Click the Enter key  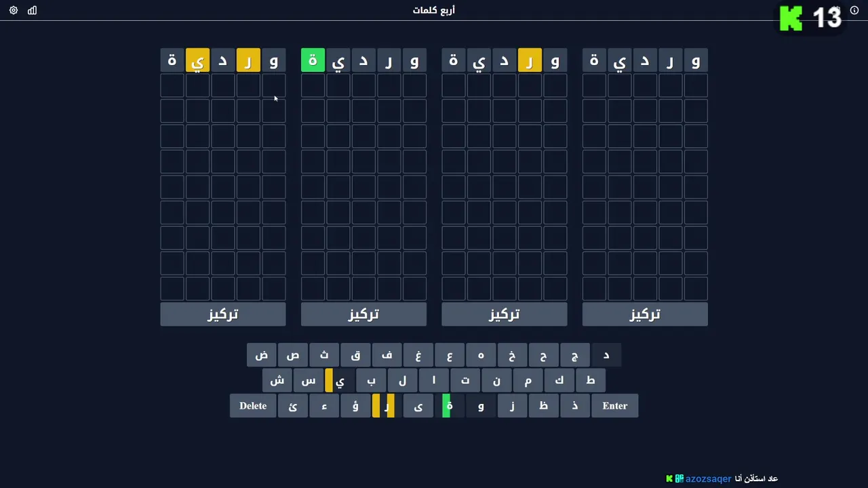(615, 406)
